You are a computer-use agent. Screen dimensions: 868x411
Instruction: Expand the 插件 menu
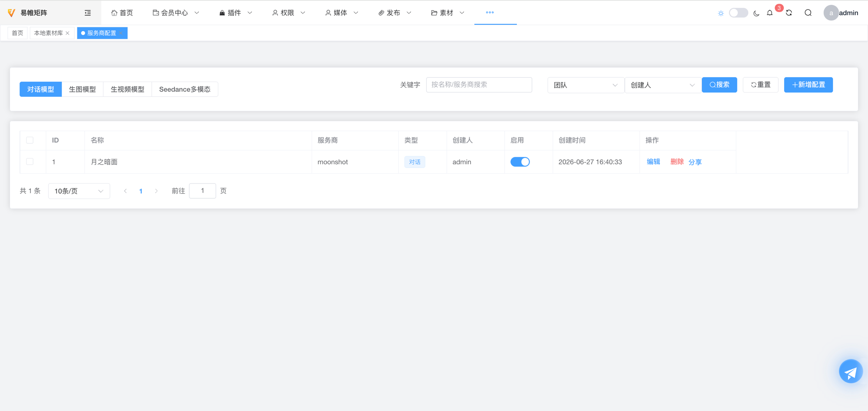pyautogui.click(x=236, y=13)
